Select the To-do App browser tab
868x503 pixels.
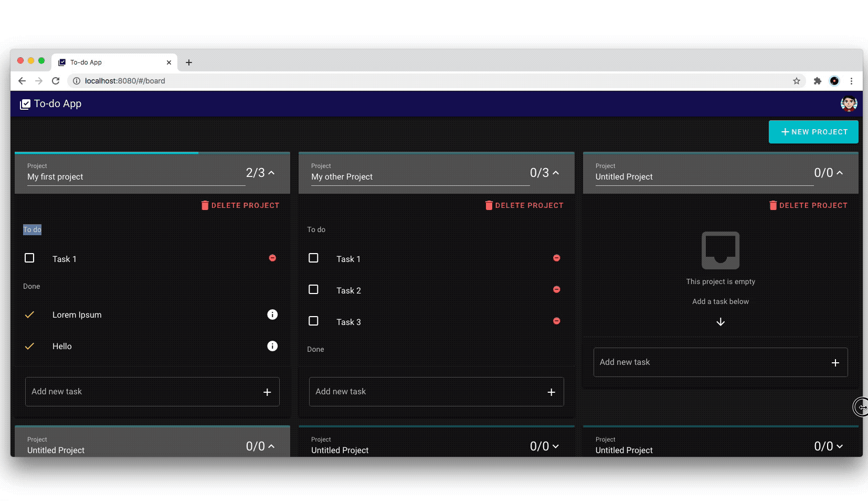(x=114, y=62)
